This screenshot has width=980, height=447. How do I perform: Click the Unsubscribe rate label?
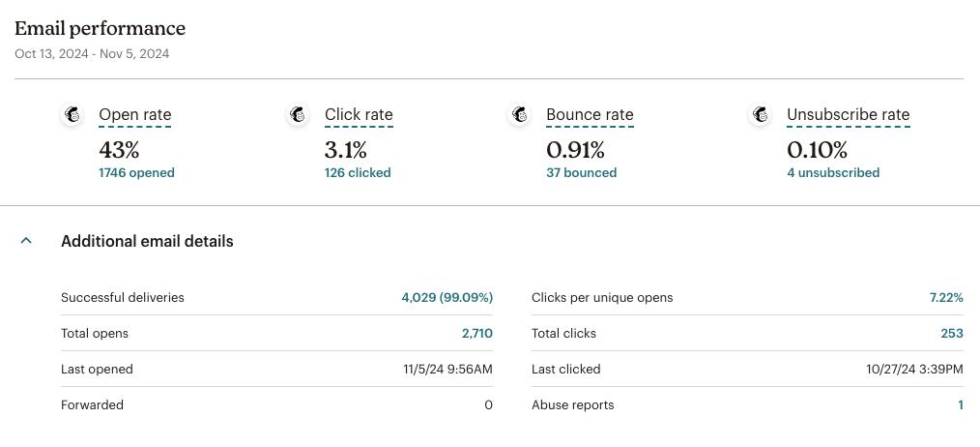tap(848, 115)
